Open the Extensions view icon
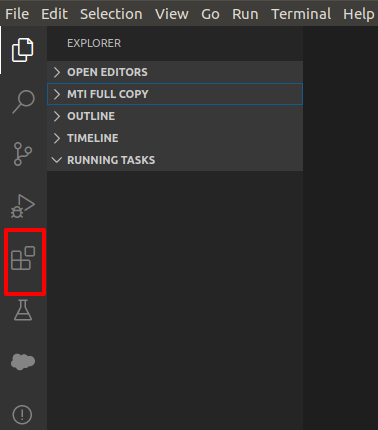The height and width of the screenshot is (430, 378). (x=23, y=258)
